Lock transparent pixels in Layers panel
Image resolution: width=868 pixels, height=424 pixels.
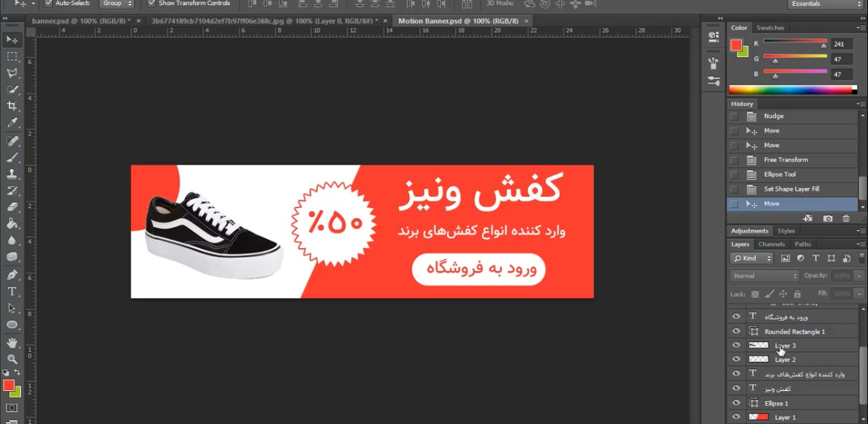pos(755,294)
